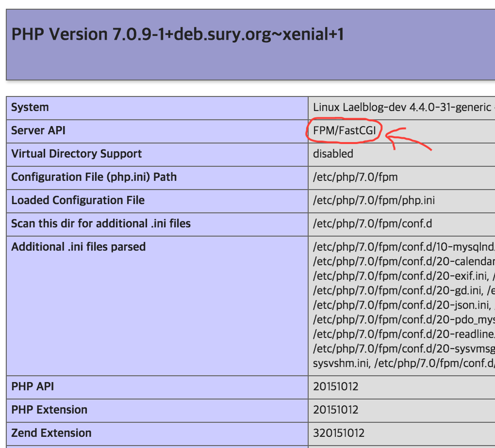
Task: Click the line starting with "sysvshm.ini"
Action: (x=404, y=363)
